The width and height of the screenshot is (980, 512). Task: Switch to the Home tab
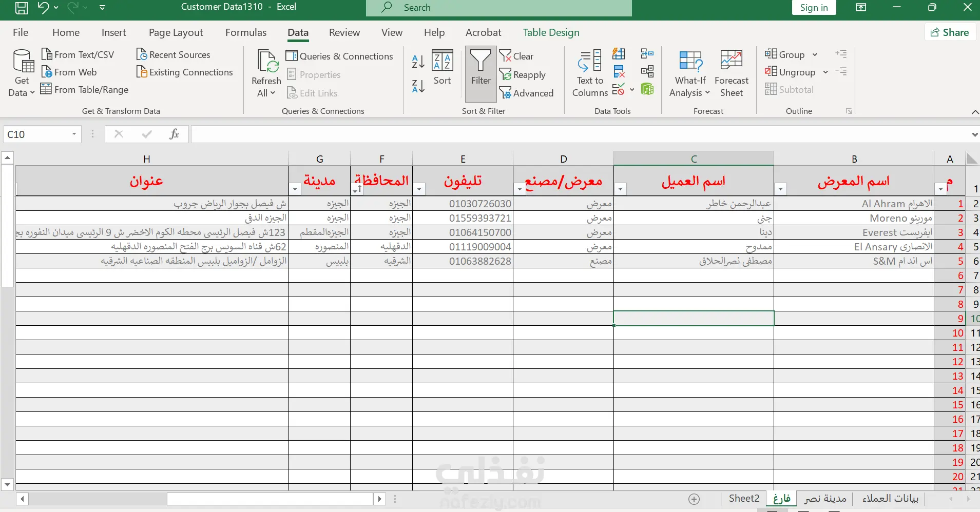pyautogui.click(x=66, y=32)
